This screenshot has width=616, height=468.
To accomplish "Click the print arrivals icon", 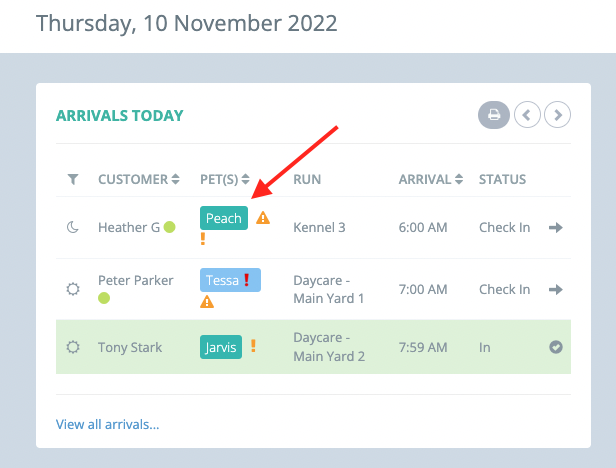I will click(x=493, y=115).
